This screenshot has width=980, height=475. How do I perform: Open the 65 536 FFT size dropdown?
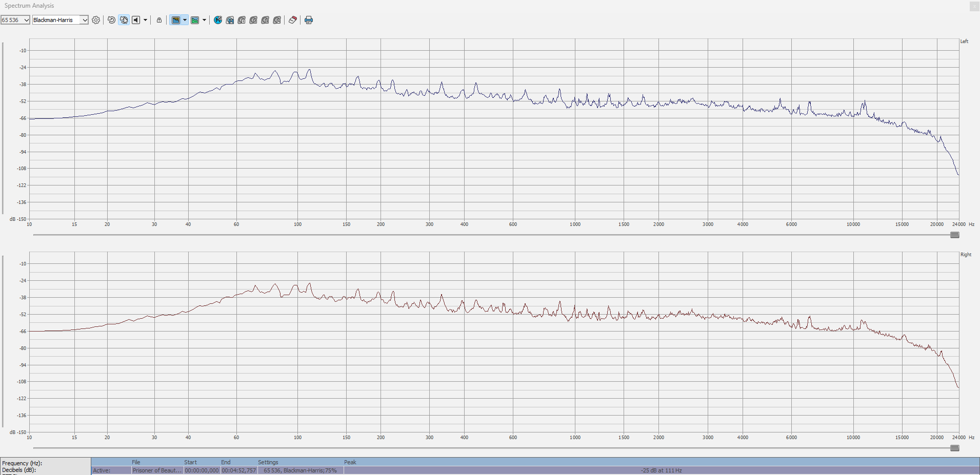[x=15, y=20]
